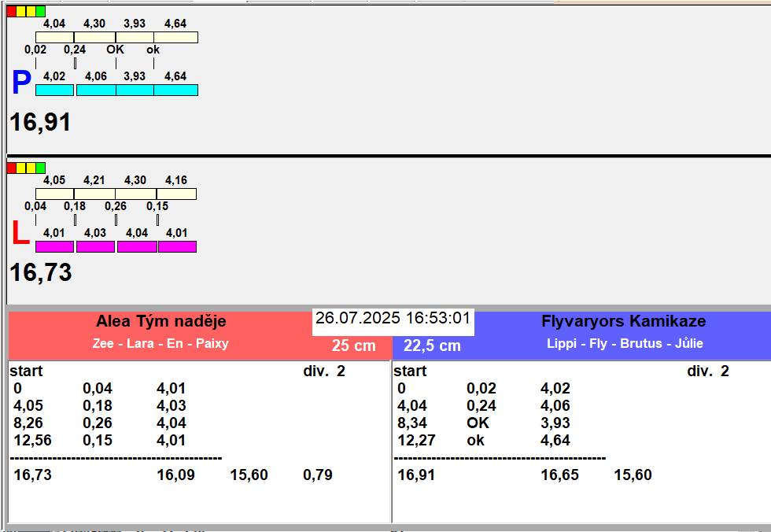
Task: Click the red light in the P lane
Action: pyautogui.click(x=11, y=12)
